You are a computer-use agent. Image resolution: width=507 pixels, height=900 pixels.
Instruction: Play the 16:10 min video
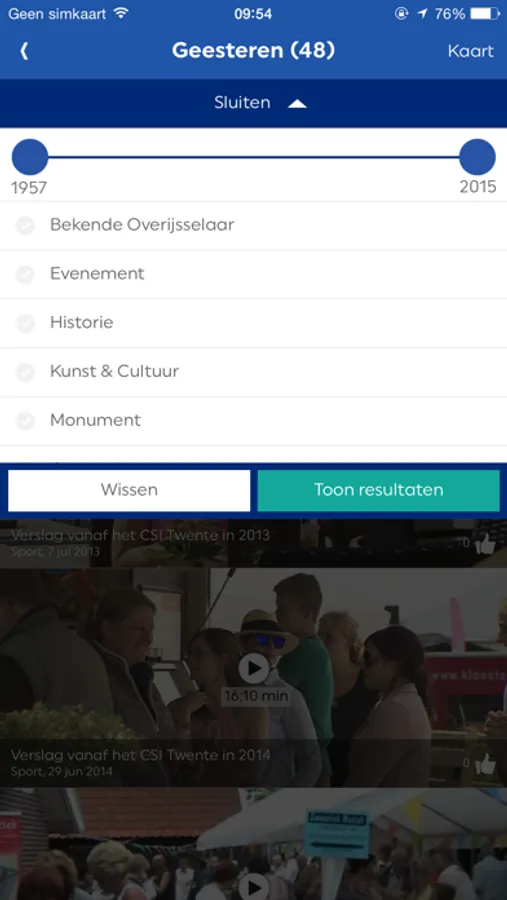pyautogui.click(x=254, y=669)
